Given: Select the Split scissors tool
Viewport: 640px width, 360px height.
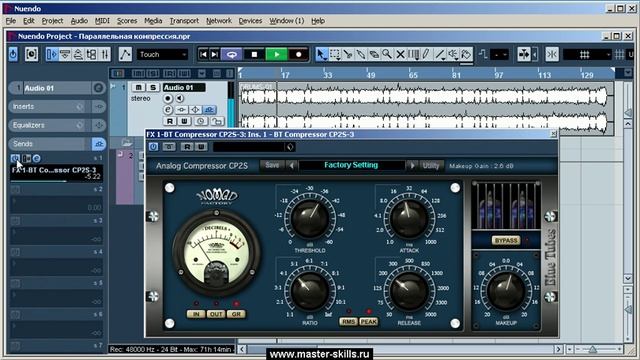Looking at the screenshot, I should pyautogui.click(x=348, y=54).
